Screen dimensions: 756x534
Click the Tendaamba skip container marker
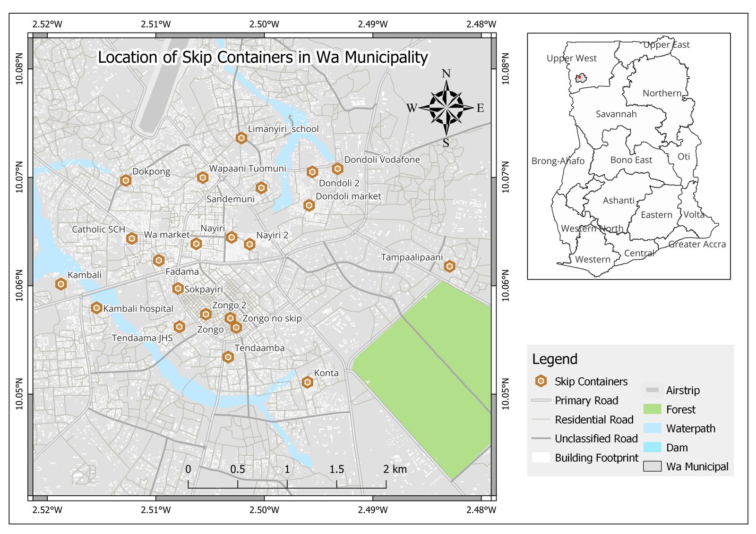pos(228,357)
